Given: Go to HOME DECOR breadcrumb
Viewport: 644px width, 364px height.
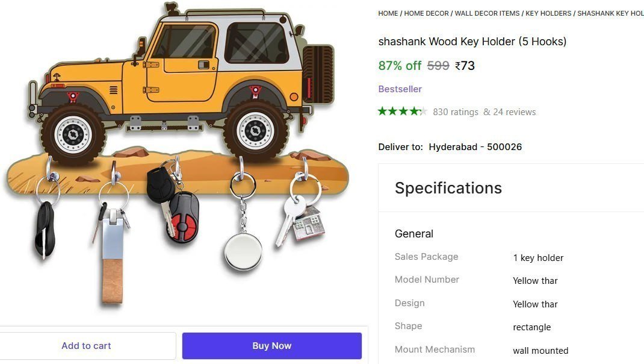Looking at the screenshot, I should [426, 13].
